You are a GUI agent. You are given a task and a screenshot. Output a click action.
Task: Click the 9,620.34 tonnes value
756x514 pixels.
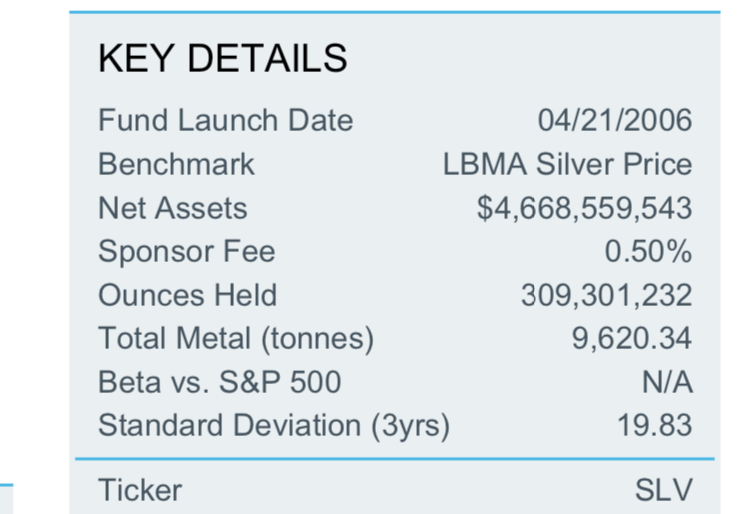632,338
